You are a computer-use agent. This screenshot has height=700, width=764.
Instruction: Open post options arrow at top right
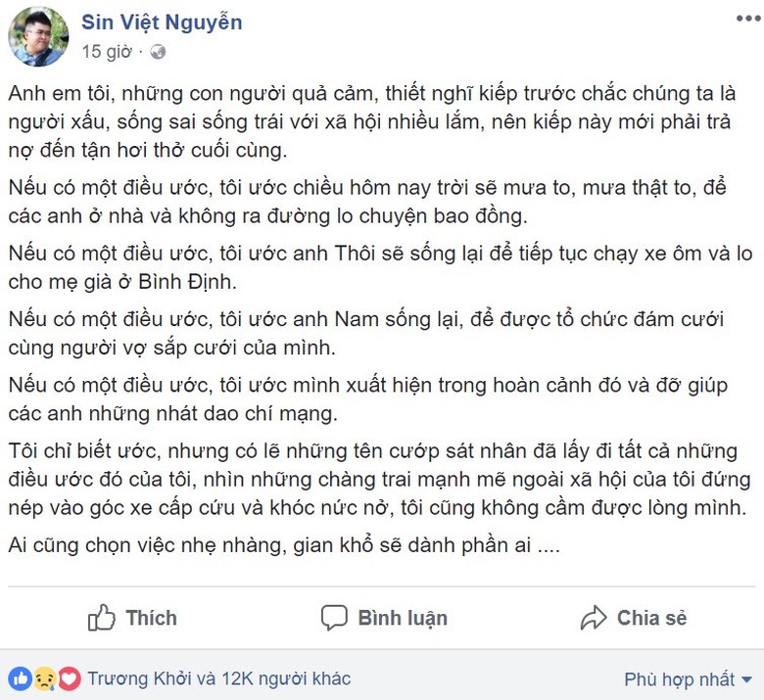click(747, 18)
